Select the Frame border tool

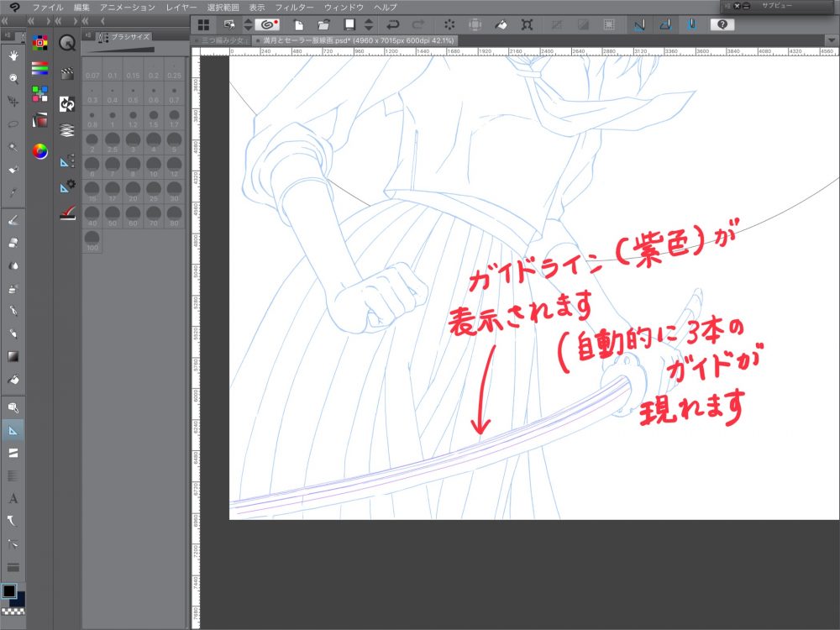click(13, 454)
